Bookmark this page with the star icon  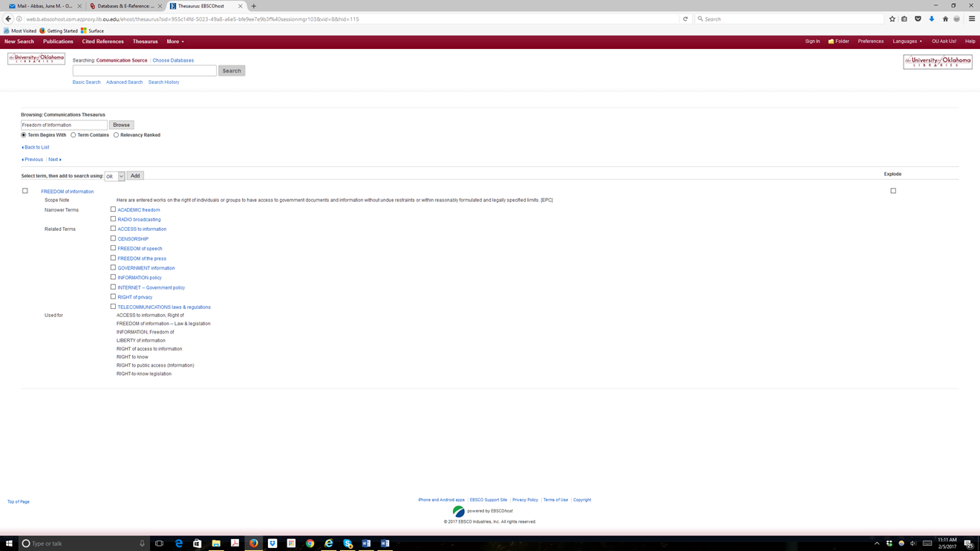[892, 19]
